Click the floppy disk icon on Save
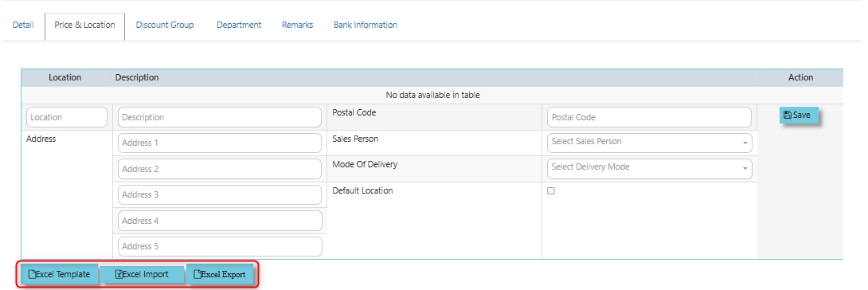Viewport: 868px width, 290px height. coord(788,116)
